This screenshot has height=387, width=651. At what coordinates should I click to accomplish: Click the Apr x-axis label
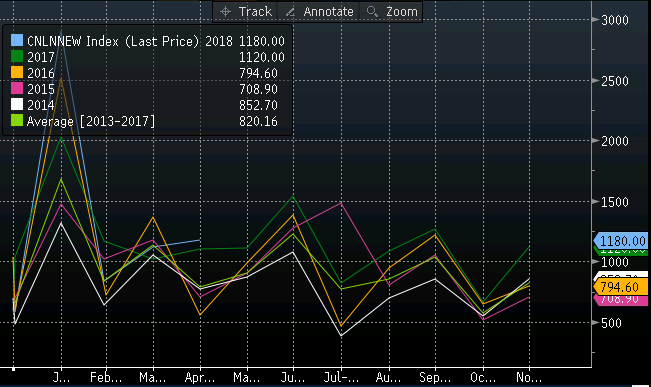click(200, 377)
